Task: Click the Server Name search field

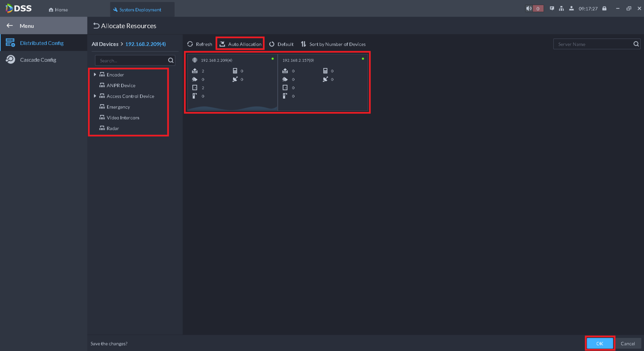Action: click(x=593, y=44)
